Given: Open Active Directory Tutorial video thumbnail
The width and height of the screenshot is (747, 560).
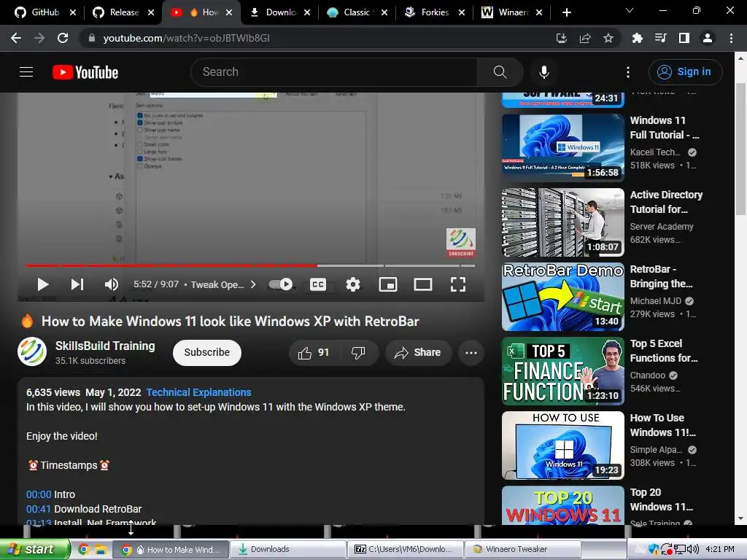Looking at the screenshot, I should (x=562, y=222).
